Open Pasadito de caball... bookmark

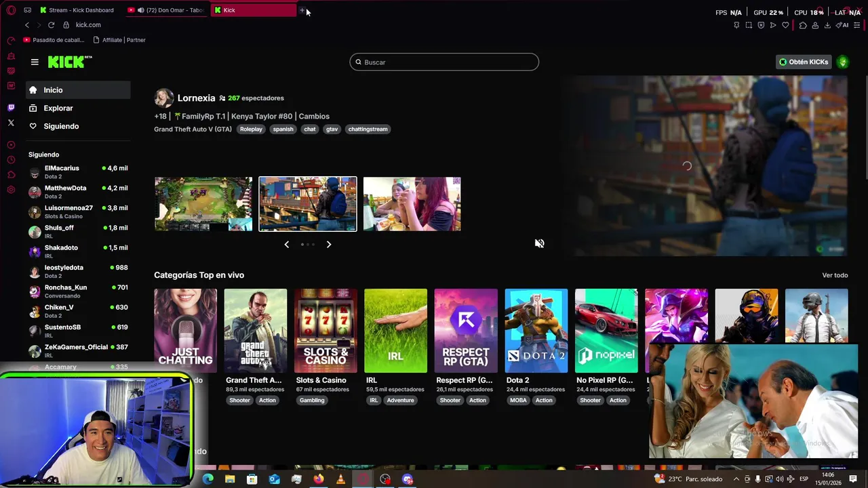coord(54,40)
